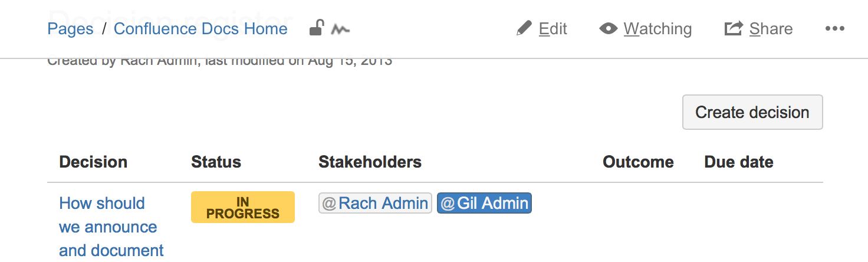Click the Create decision button
Screen dimensions: 868x262
coord(752,112)
